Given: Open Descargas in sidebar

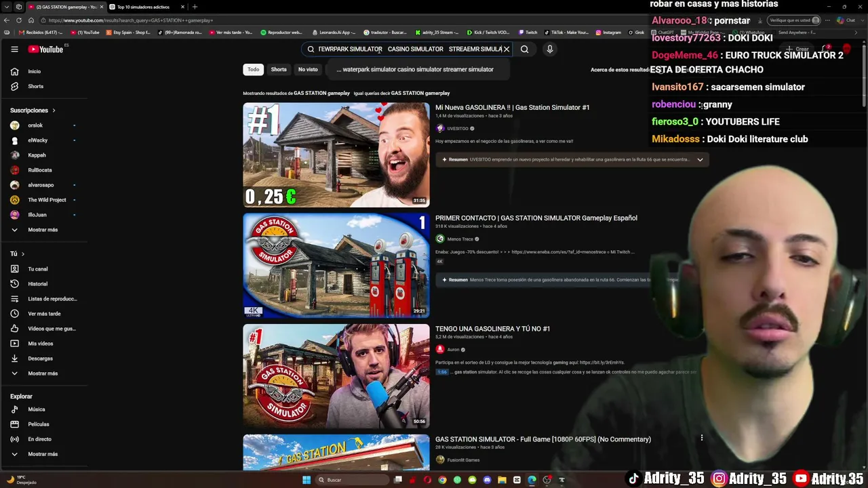Looking at the screenshot, I should pos(39,359).
